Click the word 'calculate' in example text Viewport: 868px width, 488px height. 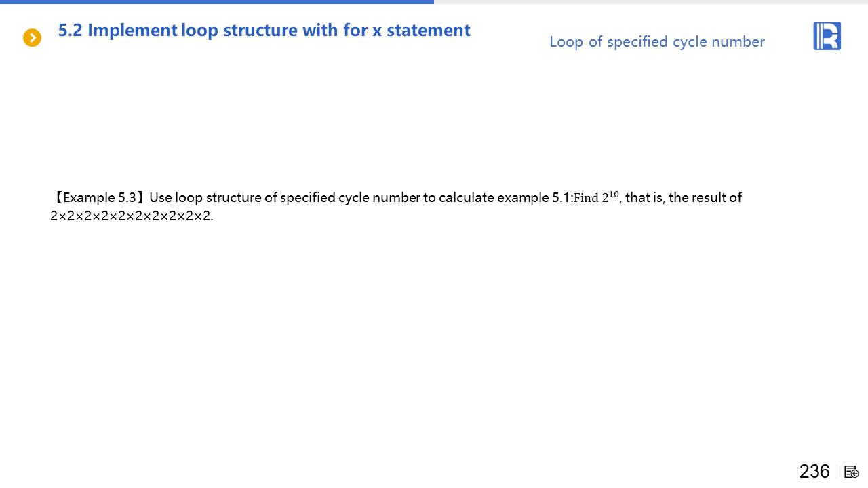[x=467, y=198]
